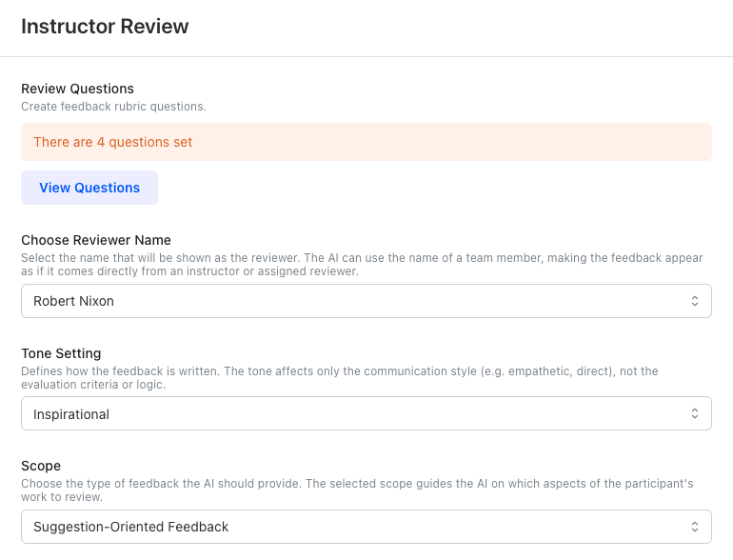Click the scope description paragraph
Screen dimensions: 733x560
(357, 490)
